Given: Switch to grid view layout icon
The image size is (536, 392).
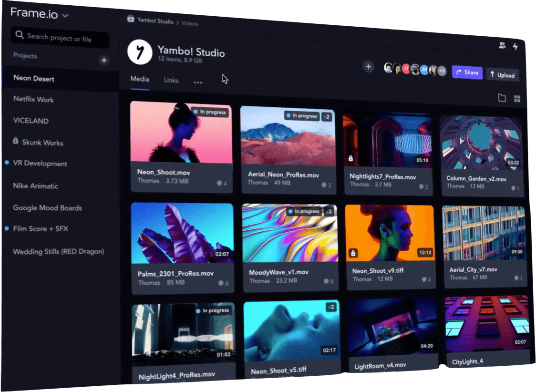Looking at the screenshot, I should (517, 99).
